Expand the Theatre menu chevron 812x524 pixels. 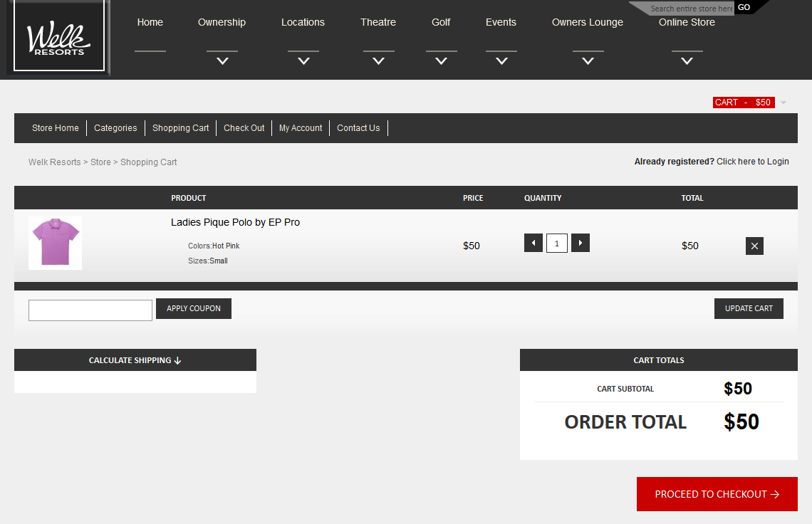pos(378,61)
